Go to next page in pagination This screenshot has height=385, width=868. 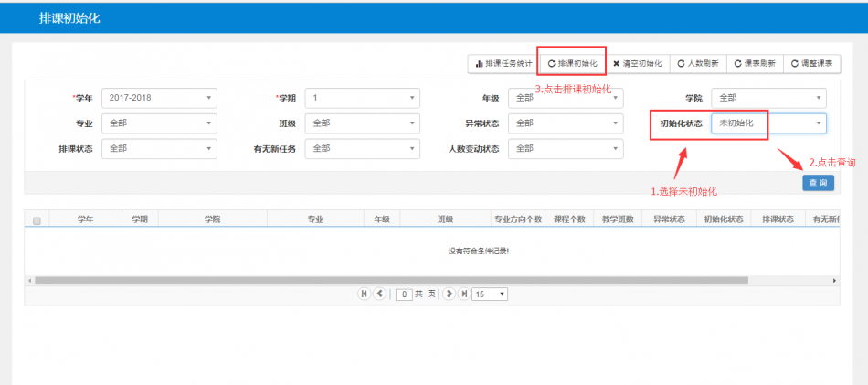tap(449, 294)
